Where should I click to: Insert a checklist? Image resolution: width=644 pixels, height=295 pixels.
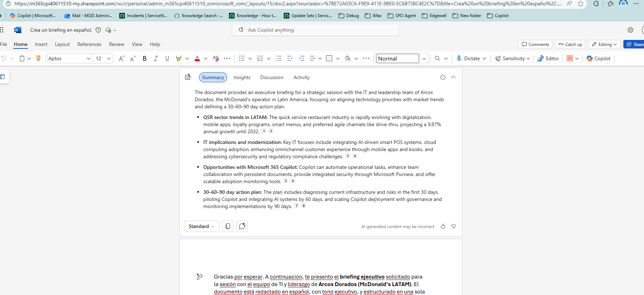[x=279, y=58]
